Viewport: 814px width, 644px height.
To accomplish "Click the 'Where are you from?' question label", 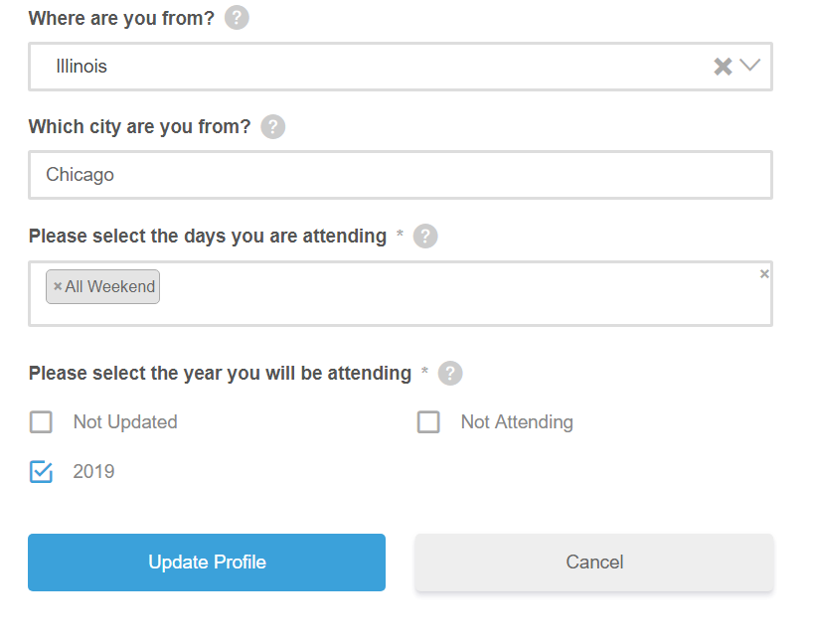I will point(121,18).
